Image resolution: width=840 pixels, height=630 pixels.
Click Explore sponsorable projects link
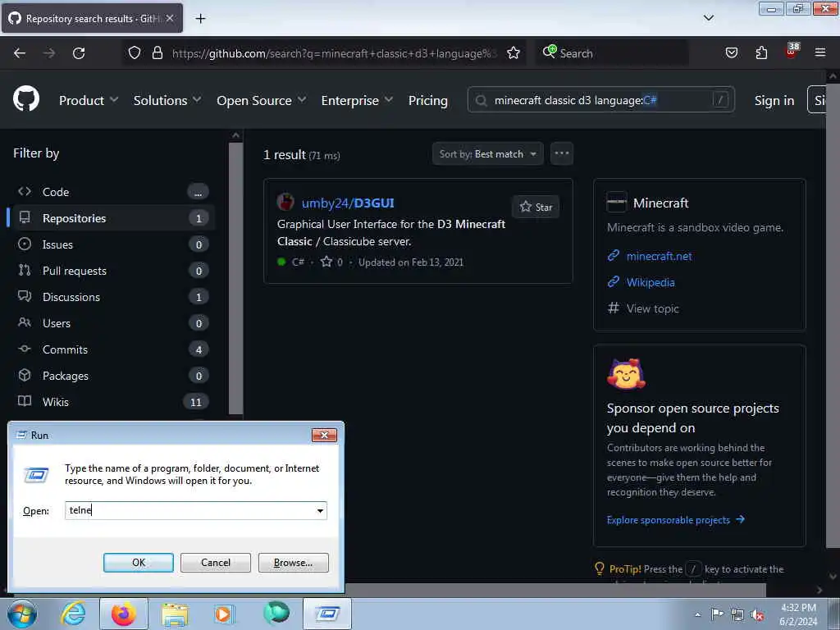pos(675,519)
